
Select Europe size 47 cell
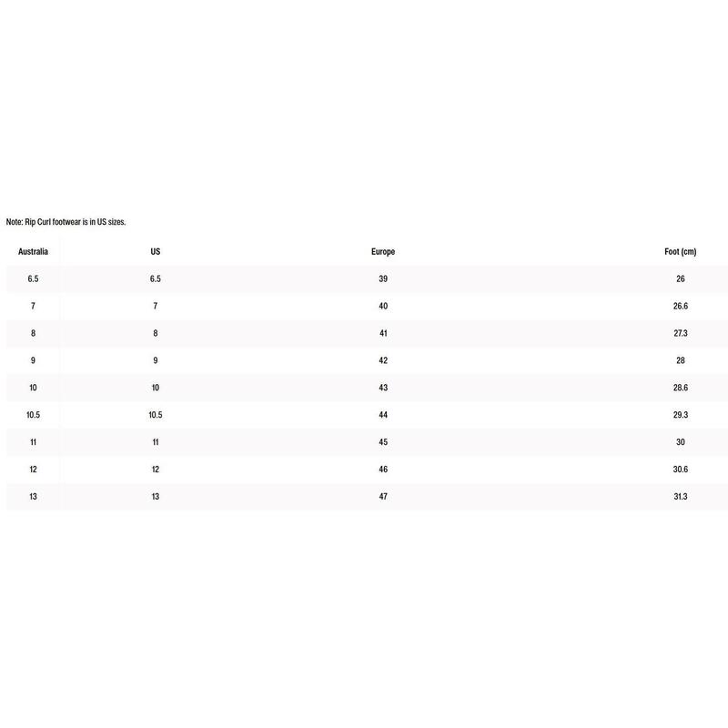click(383, 497)
